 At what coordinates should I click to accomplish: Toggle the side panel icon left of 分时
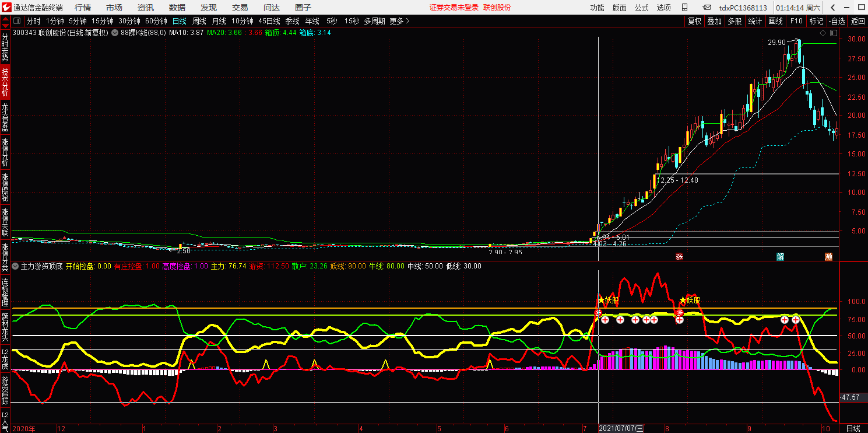pyautogui.click(x=17, y=21)
